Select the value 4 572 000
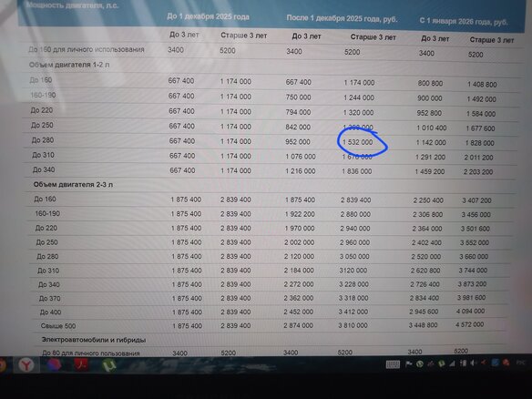The width and height of the screenshot is (532, 399). [469, 324]
